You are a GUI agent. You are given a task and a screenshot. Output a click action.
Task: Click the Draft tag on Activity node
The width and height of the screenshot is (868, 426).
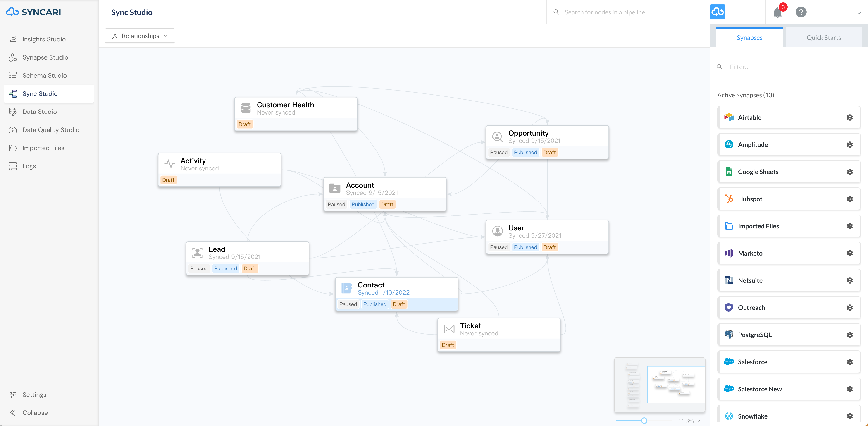[168, 180]
